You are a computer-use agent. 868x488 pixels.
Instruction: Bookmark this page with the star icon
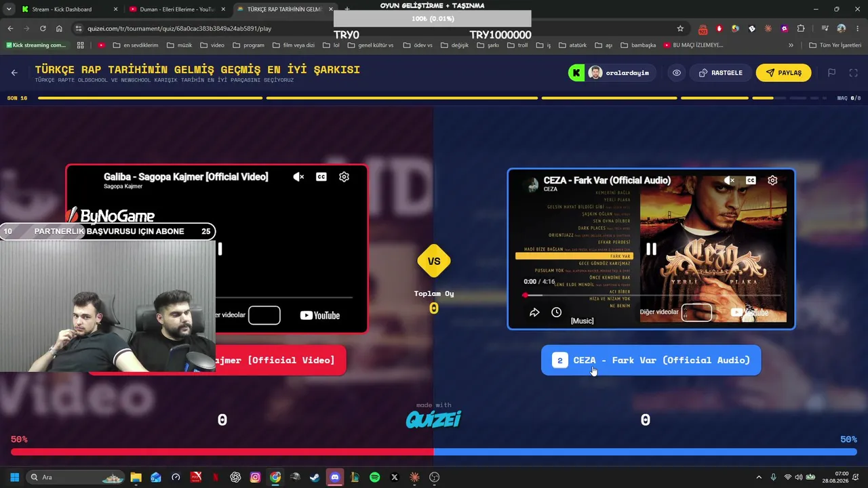pos(680,28)
